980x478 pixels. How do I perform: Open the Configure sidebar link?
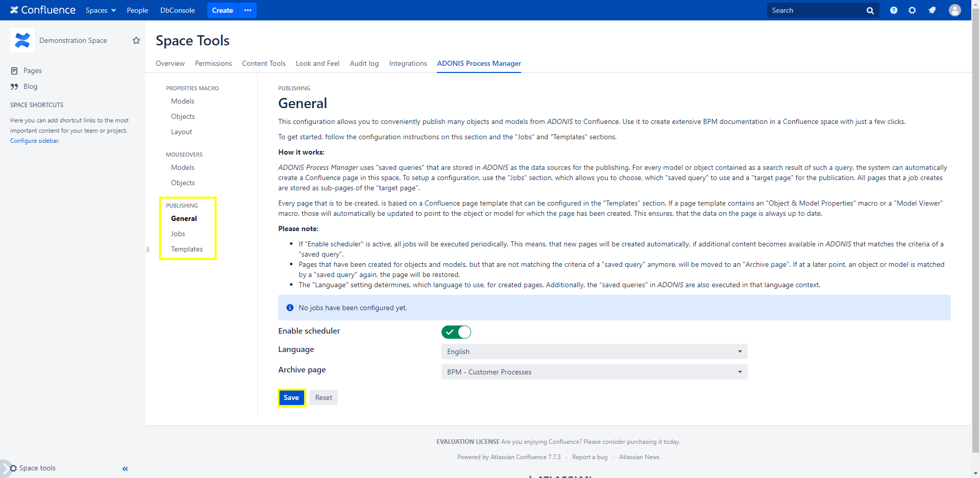35,141
